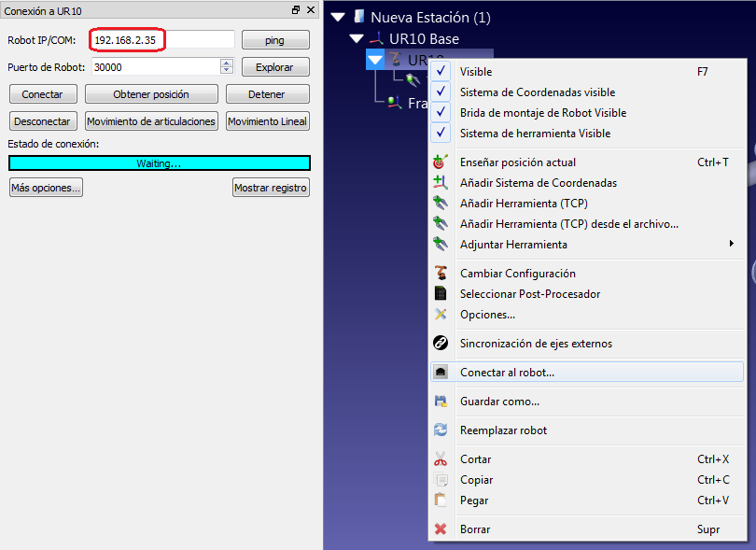
Task: Click the Puerto de Robot field showing 30000
Action: click(156, 66)
